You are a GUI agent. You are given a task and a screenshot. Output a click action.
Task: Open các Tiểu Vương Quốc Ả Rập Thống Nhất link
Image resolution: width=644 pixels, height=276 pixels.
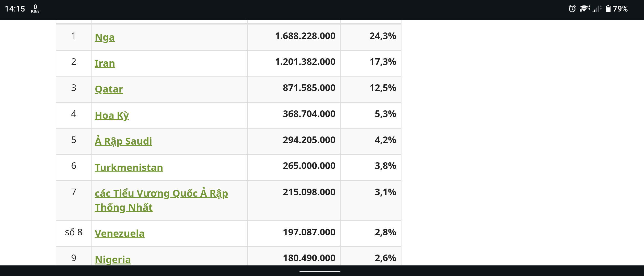click(x=161, y=193)
